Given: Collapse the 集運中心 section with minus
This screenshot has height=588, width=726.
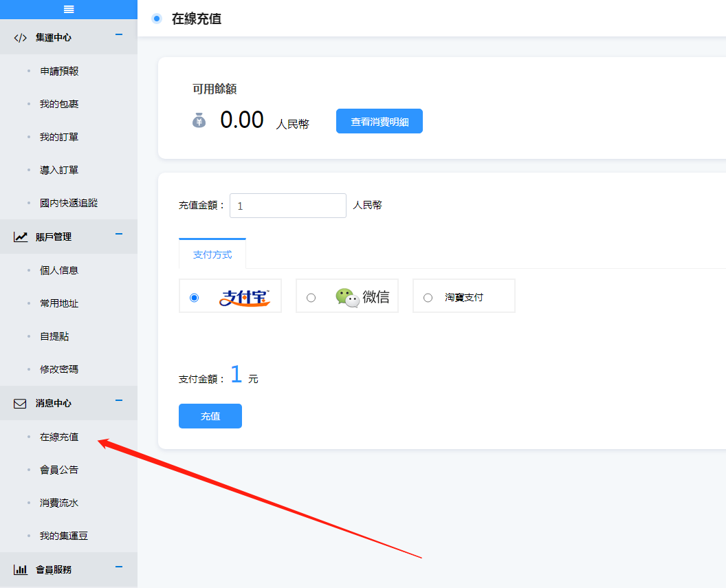Looking at the screenshot, I should coord(119,34).
